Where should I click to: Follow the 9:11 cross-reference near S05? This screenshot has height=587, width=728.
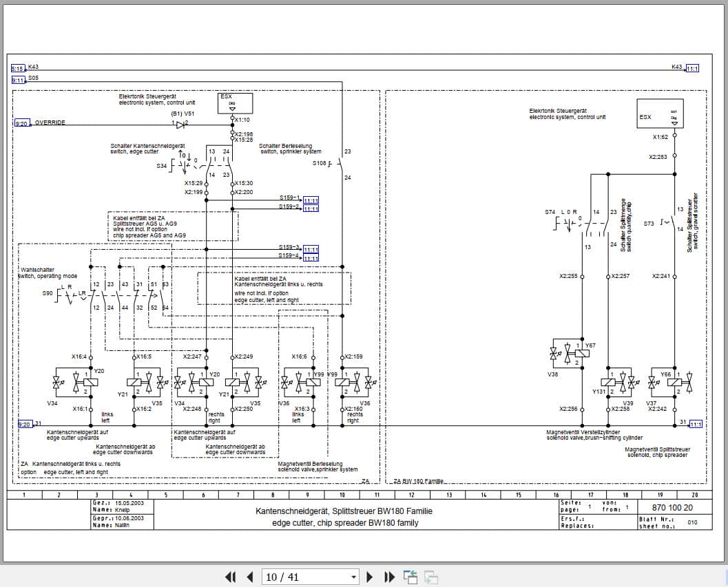(x=18, y=81)
